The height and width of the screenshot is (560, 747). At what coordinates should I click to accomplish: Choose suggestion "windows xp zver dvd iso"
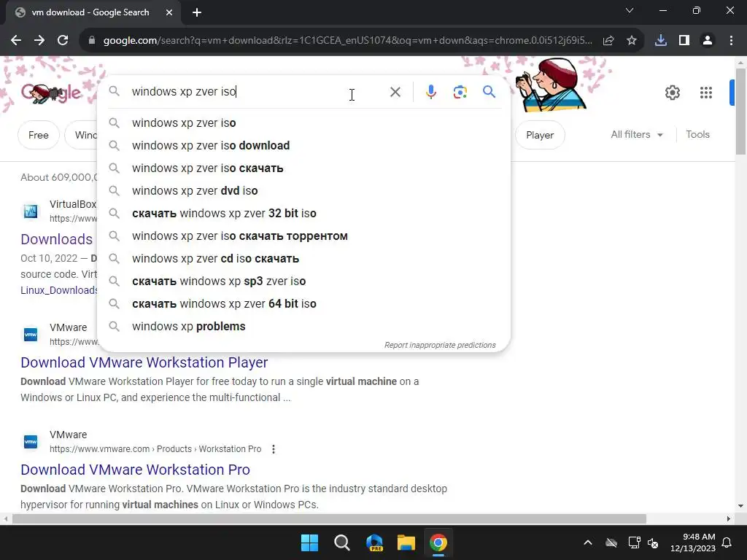coord(303,191)
